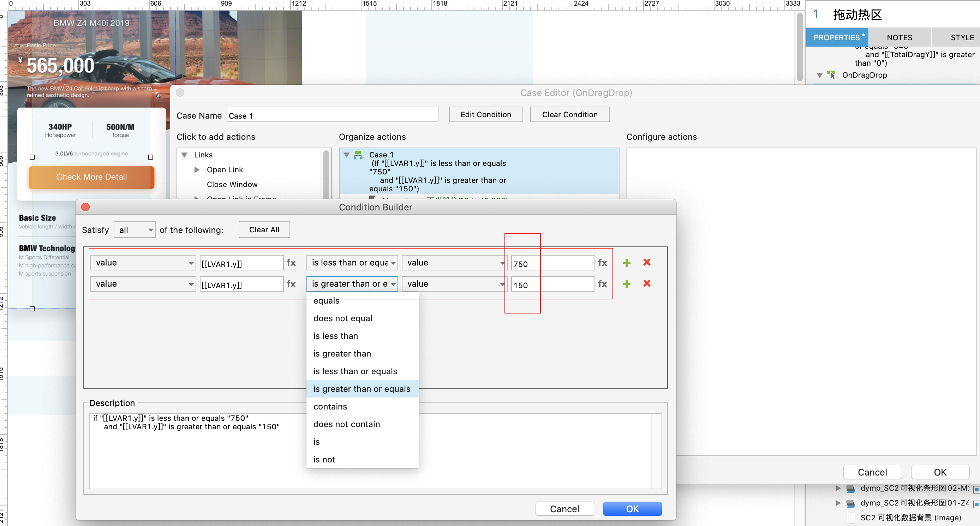Delete first condition row with red X
980x526 pixels.
(x=646, y=262)
